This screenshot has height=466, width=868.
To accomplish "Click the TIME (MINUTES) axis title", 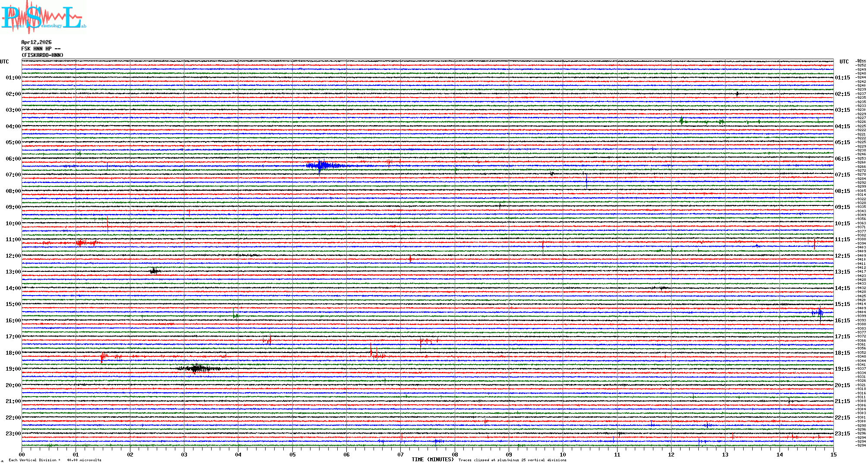I will pos(433,460).
